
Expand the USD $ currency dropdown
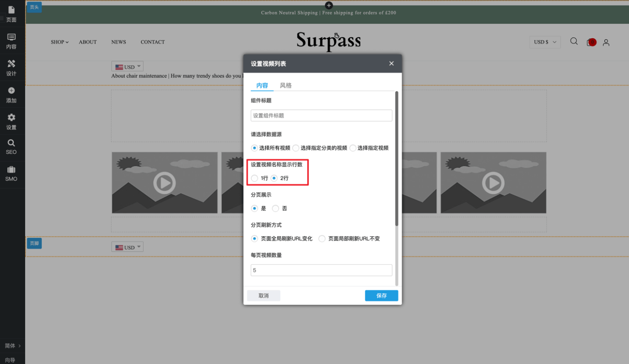pos(545,42)
